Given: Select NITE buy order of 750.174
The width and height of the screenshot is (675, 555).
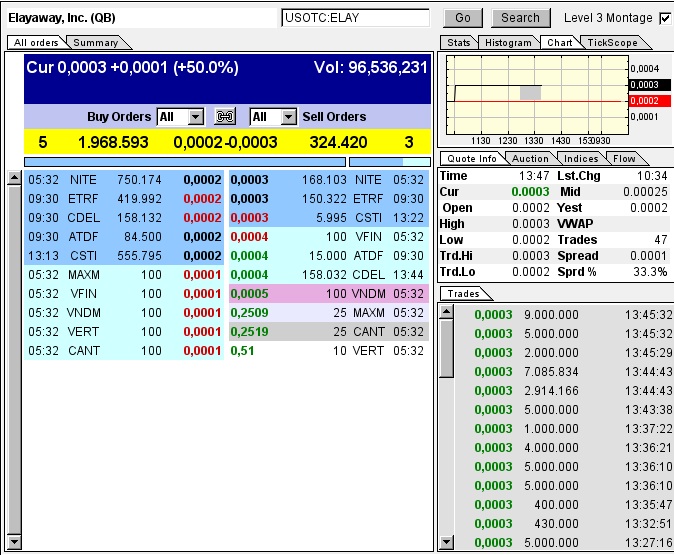Looking at the screenshot, I should tap(124, 180).
